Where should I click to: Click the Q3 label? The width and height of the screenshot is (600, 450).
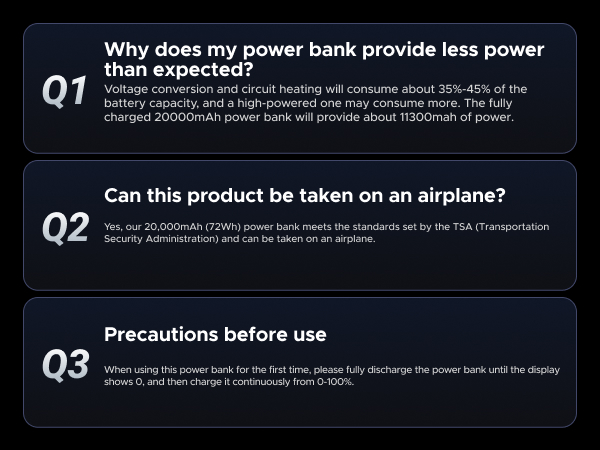coord(66,364)
